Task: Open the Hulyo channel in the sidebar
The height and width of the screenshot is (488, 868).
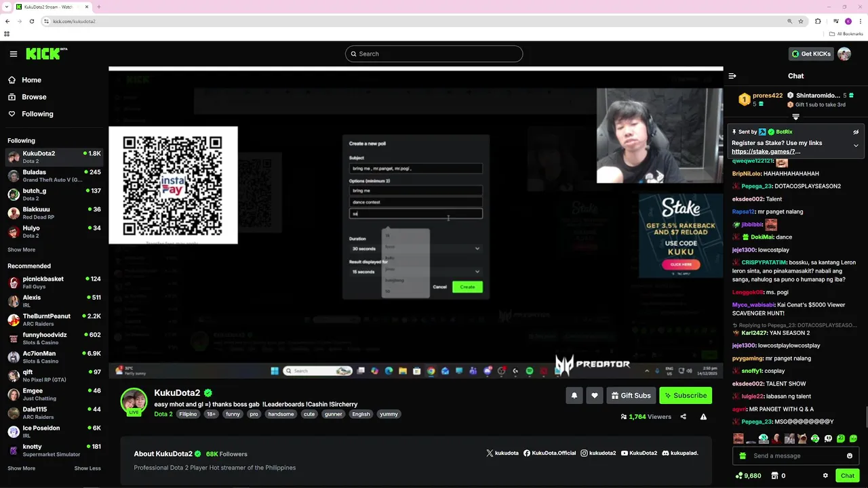Action: (54, 232)
